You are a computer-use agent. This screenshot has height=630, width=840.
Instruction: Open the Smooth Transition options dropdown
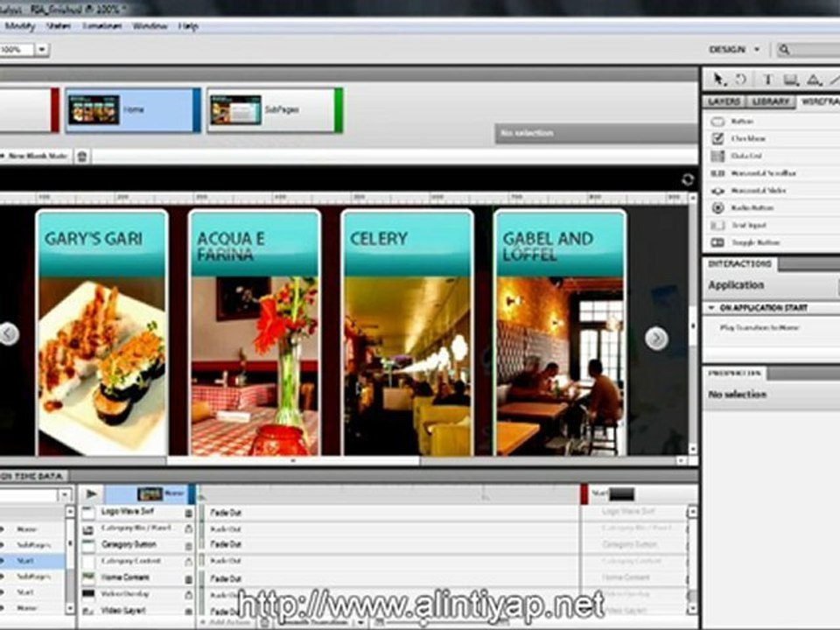pyautogui.click(x=361, y=622)
